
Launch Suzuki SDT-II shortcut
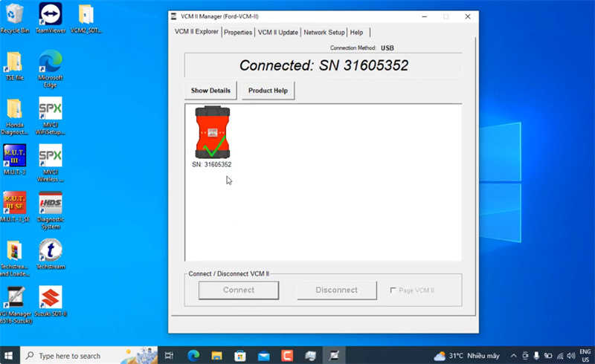coord(51,302)
